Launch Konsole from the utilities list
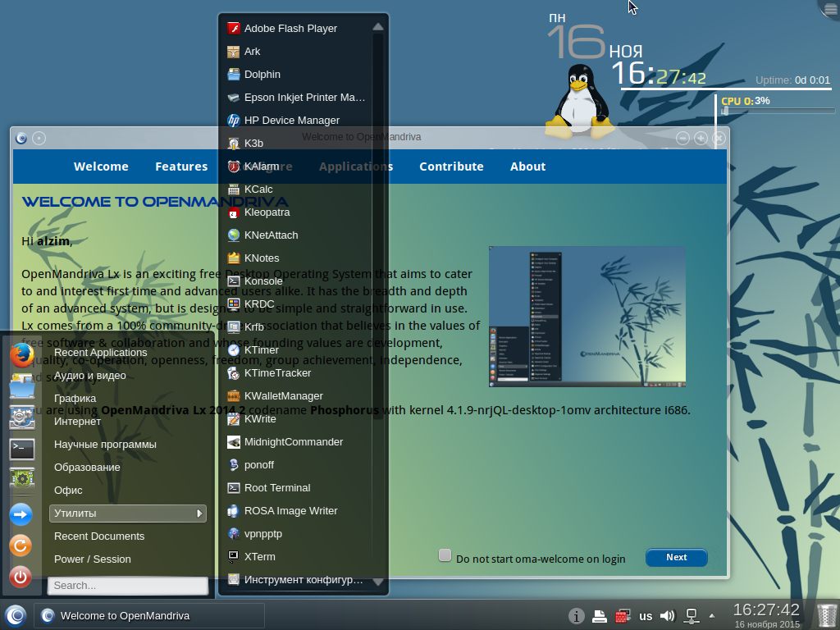The height and width of the screenshot is (630, 840). 263,281
